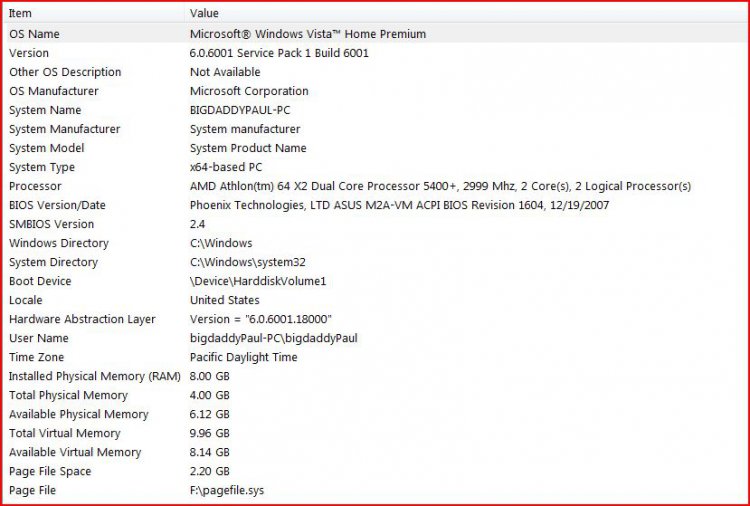This screenshot has width=750, height=506.
Task: Click the 'C:\Windows\system32' value
Action: (x=247, y=263)
